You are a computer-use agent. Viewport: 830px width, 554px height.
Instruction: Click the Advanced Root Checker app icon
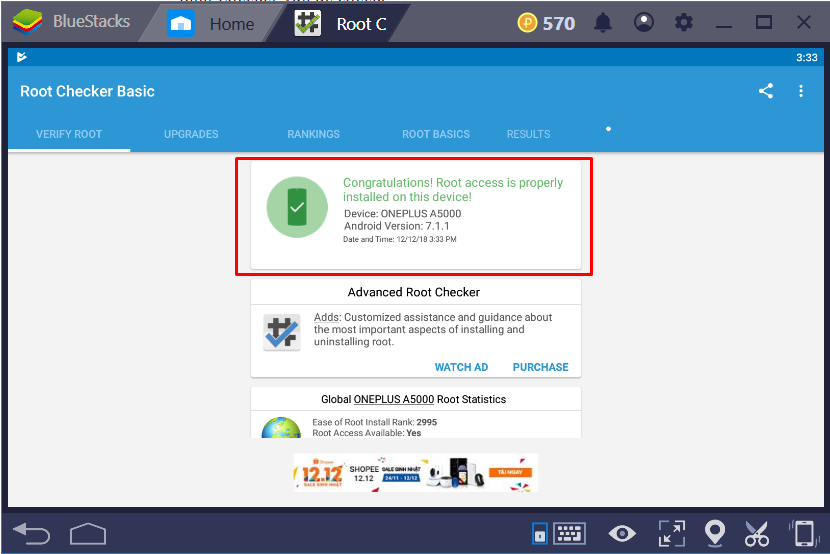[282, 333]
